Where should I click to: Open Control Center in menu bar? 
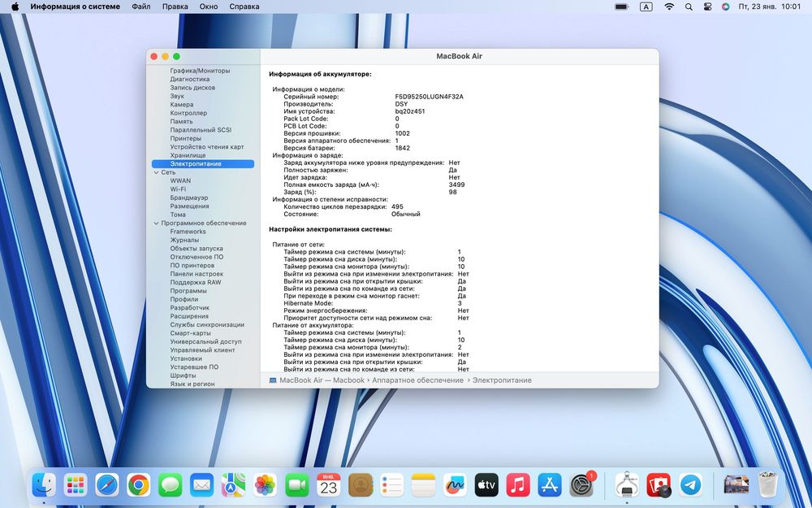(x=707, y=7)
